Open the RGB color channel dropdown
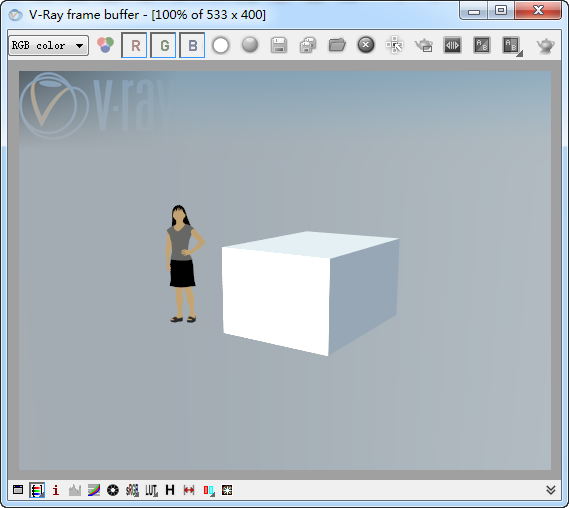This screenshot has width=569, height=508. [x=48, y=45]
